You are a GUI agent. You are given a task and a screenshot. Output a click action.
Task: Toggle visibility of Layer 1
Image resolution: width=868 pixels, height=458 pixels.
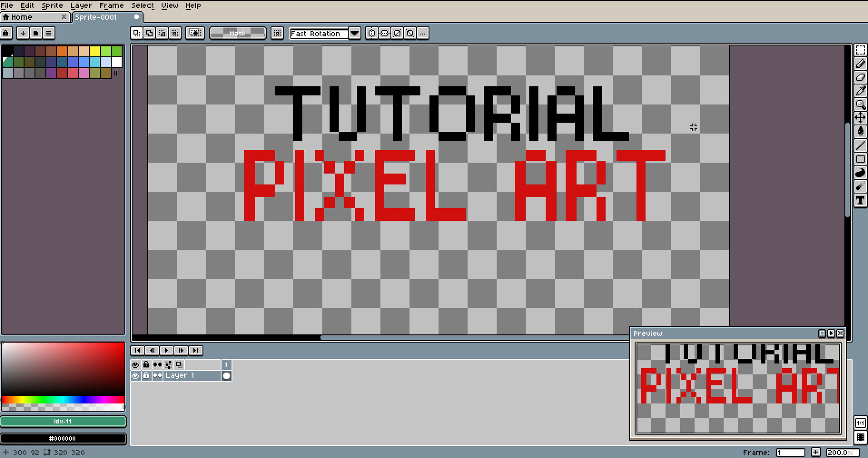click(x=135, y=376)
